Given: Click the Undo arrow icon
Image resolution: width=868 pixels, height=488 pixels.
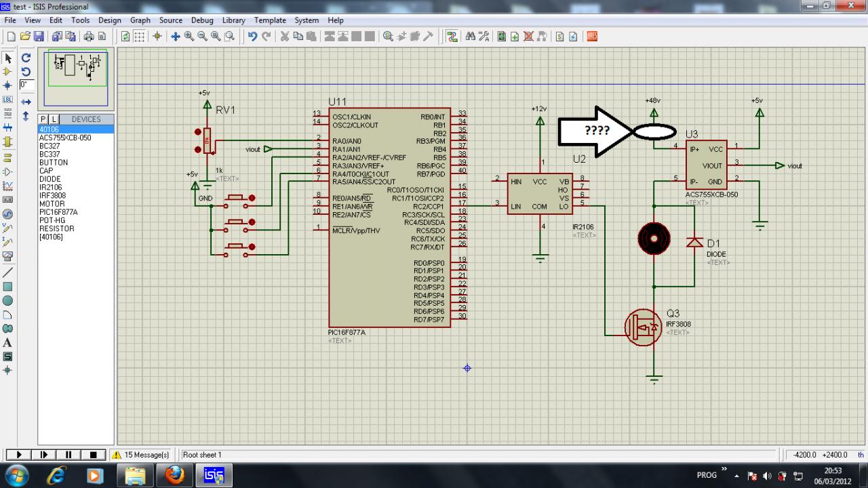Looking at the screenshot, I should click(252, 37).
